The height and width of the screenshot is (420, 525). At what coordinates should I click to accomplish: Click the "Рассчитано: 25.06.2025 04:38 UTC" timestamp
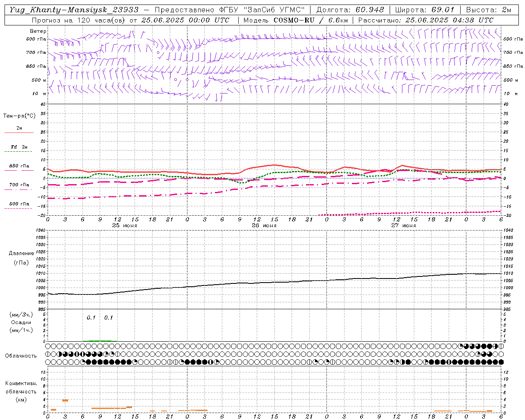[x=426, y=20]
